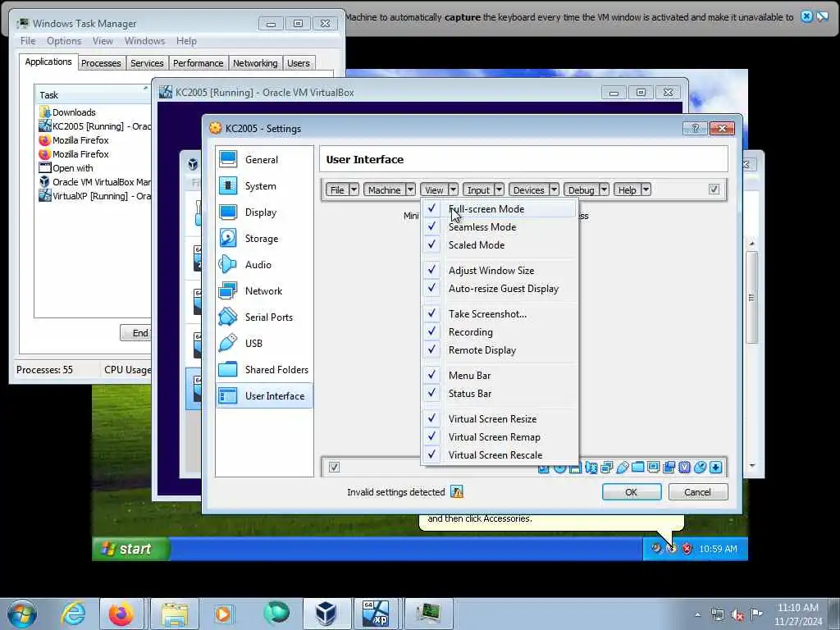Click the recording indicator in status bar editor

(669, 467)
